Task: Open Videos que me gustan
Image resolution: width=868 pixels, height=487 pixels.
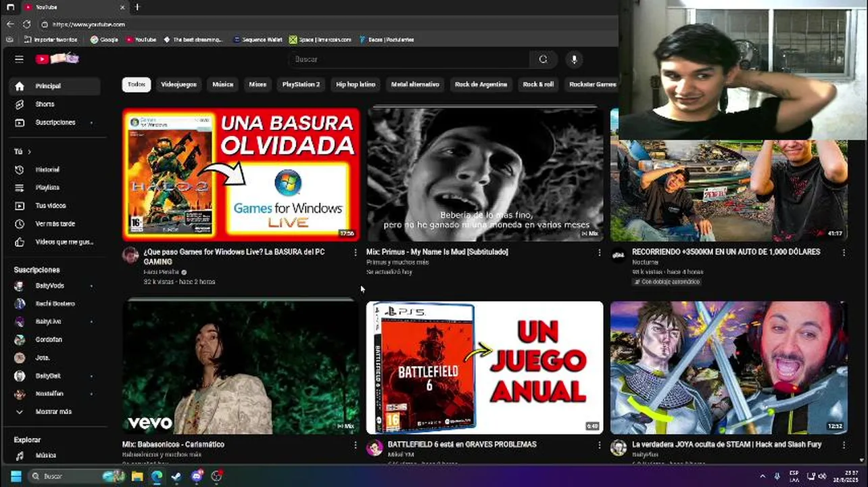Action: click(x=54, y=241)
